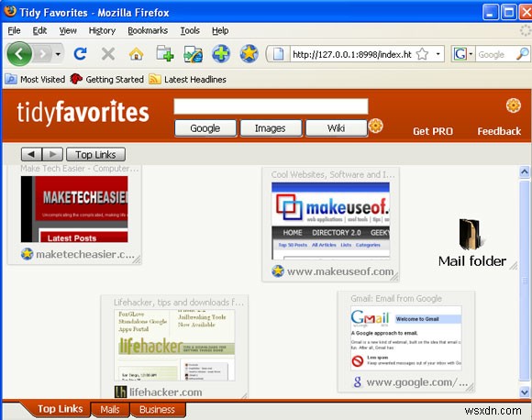Click the Google search box in toolbar

(x=495, y=54)
